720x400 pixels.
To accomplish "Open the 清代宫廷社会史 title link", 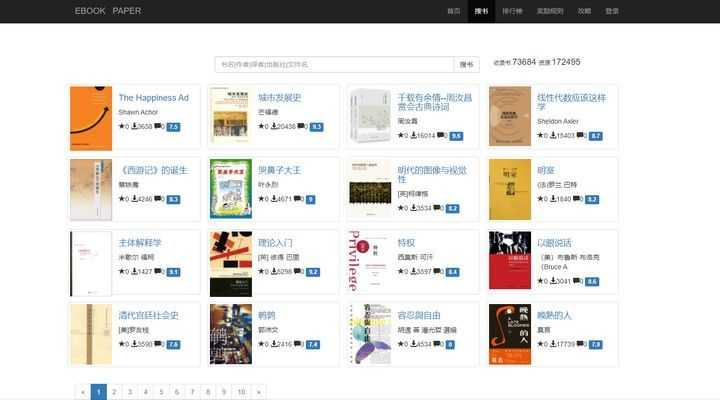I will click(148, 315).
